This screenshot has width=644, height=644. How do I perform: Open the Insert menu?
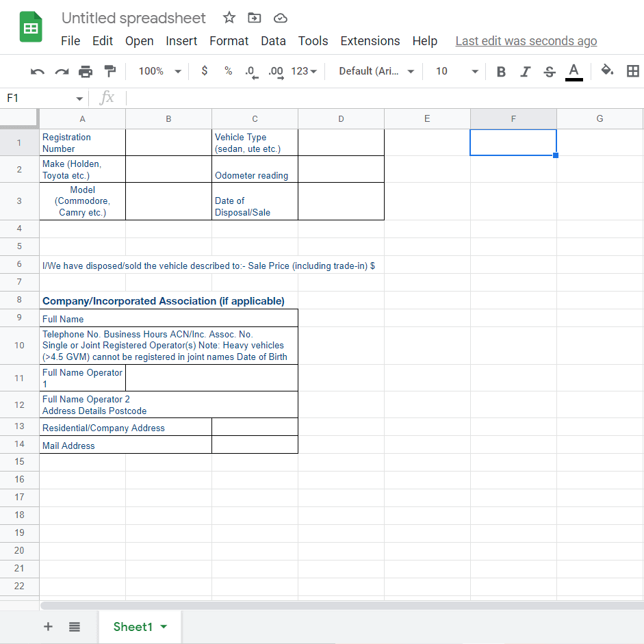[181, 41]
